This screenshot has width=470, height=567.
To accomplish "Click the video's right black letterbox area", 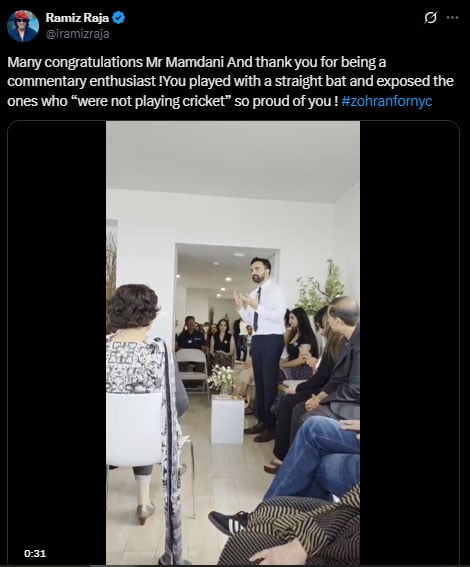I will coord(409,342).
